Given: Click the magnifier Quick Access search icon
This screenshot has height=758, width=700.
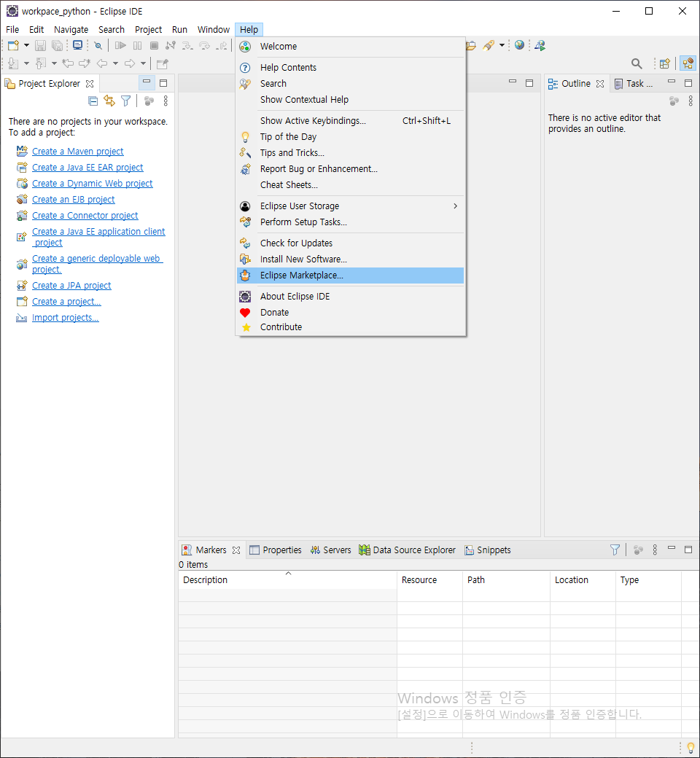Looking at the screenshot, I should tap(637, 63).
